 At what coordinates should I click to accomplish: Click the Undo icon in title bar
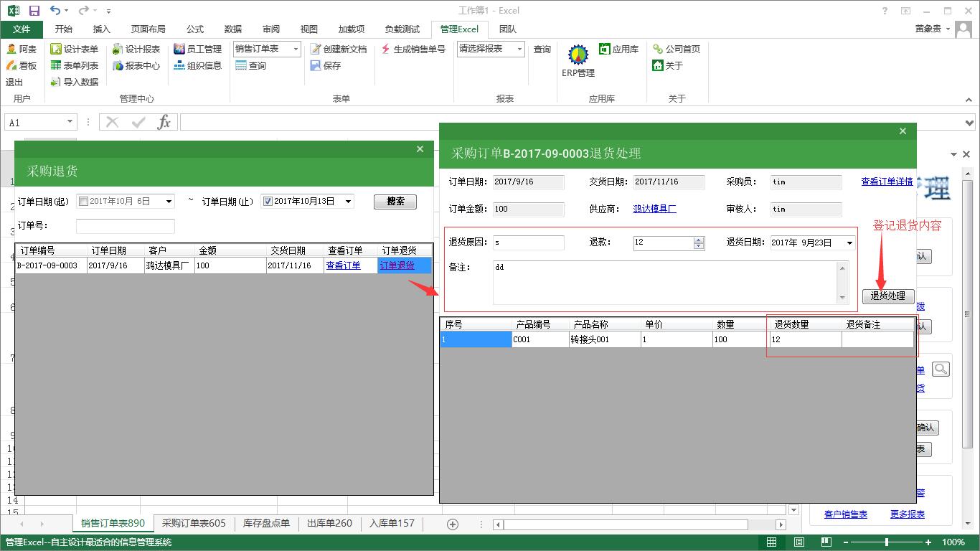(x=55, y=11)
